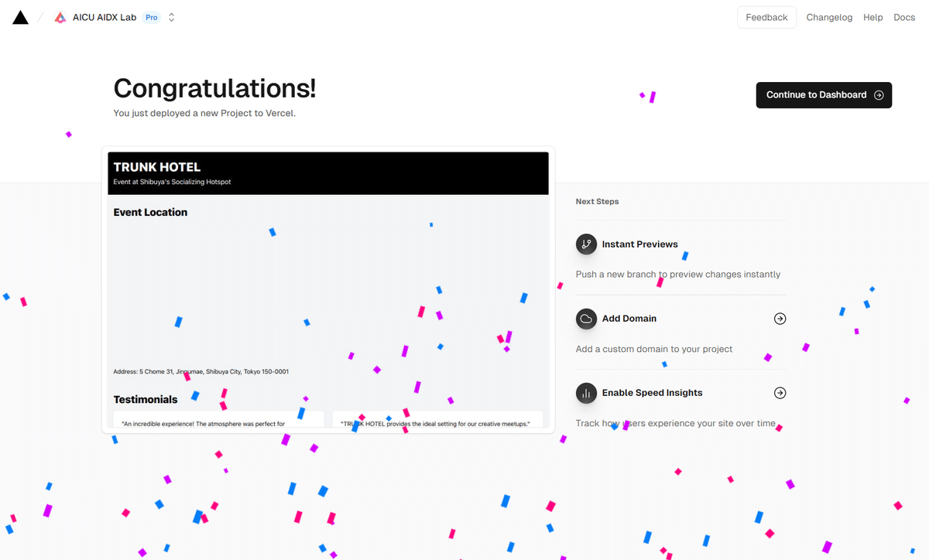Viewport: 929px width, 560px height.
Task: Click the Pro plan badge
Action: (152, 17)
